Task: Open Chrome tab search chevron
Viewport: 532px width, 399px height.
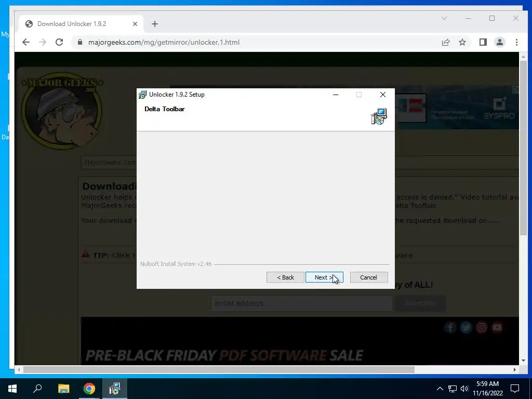Action: coord(444,18)
